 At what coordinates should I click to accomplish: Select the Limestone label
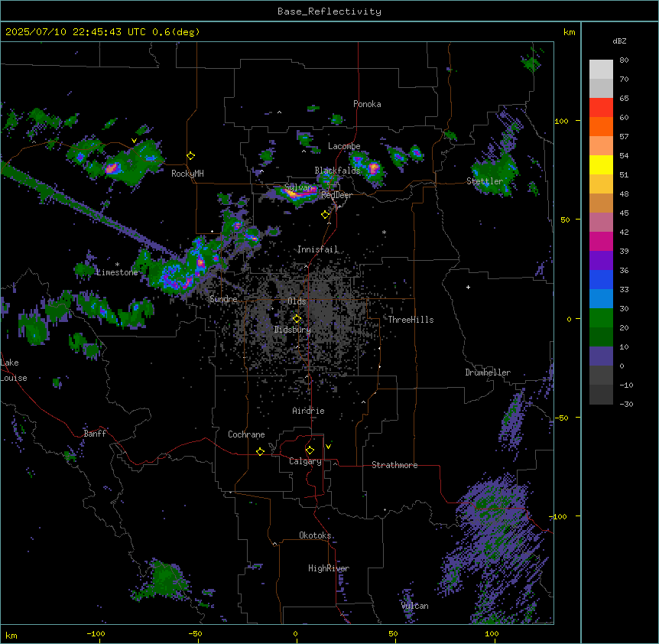[x=117, y=272]
